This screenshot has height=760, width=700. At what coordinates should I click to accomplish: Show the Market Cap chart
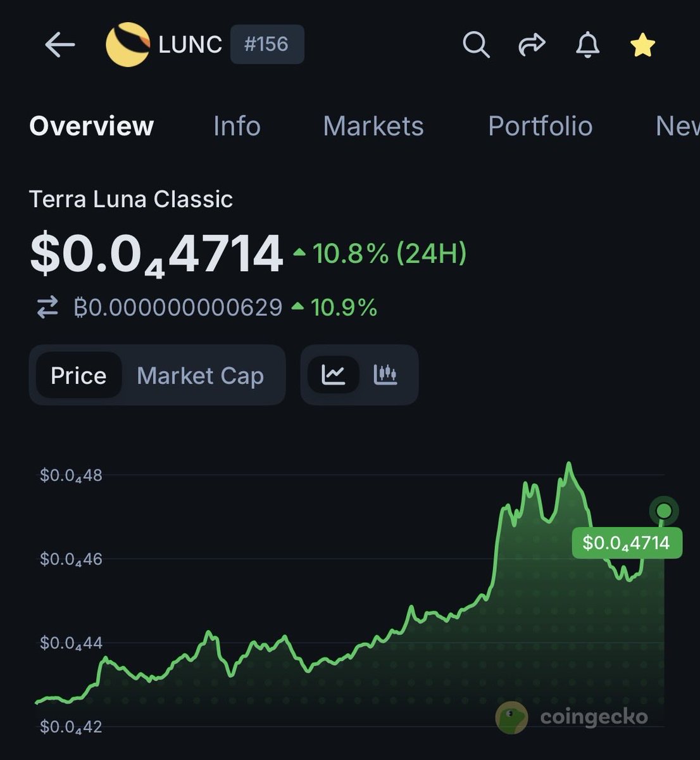(x=200, y=376)
